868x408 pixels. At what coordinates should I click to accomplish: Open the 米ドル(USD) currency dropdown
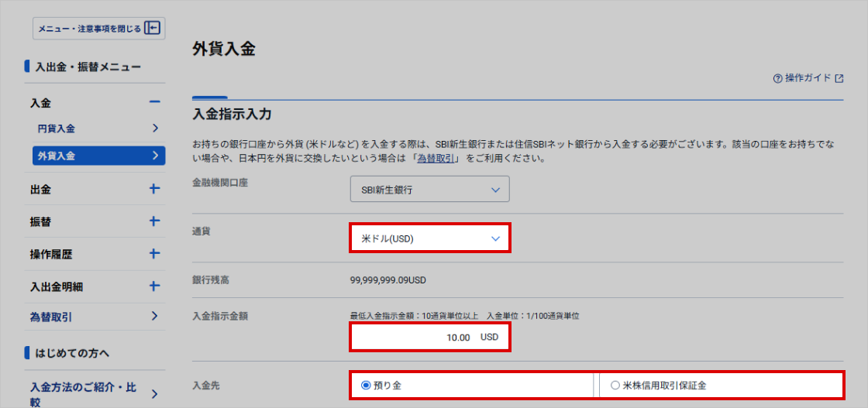[x=429, y=238]
